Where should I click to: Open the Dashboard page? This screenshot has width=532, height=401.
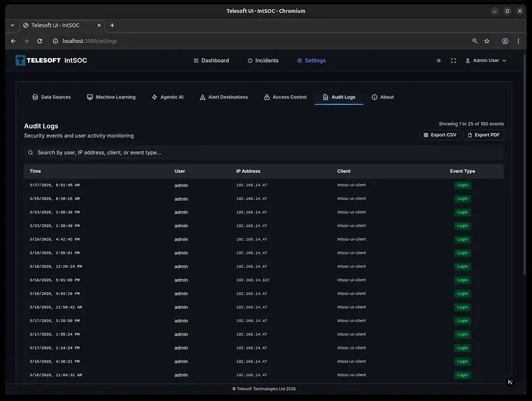point(211,61)
